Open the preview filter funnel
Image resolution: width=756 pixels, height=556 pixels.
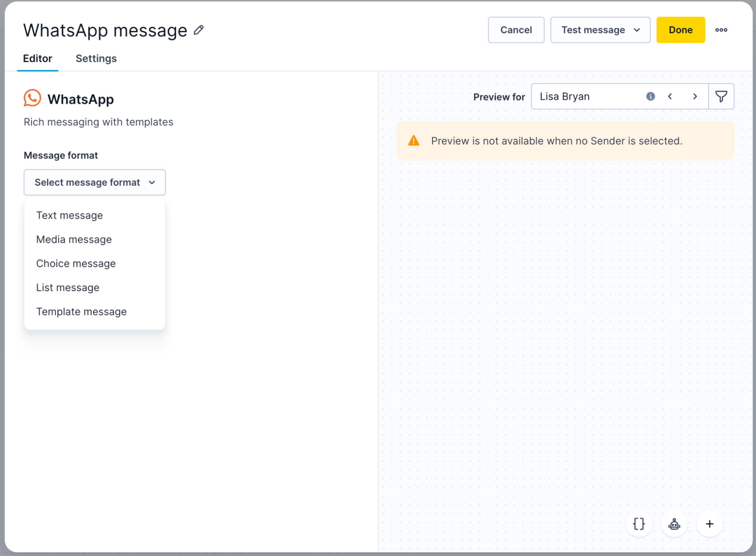click(x=721, y=97)
